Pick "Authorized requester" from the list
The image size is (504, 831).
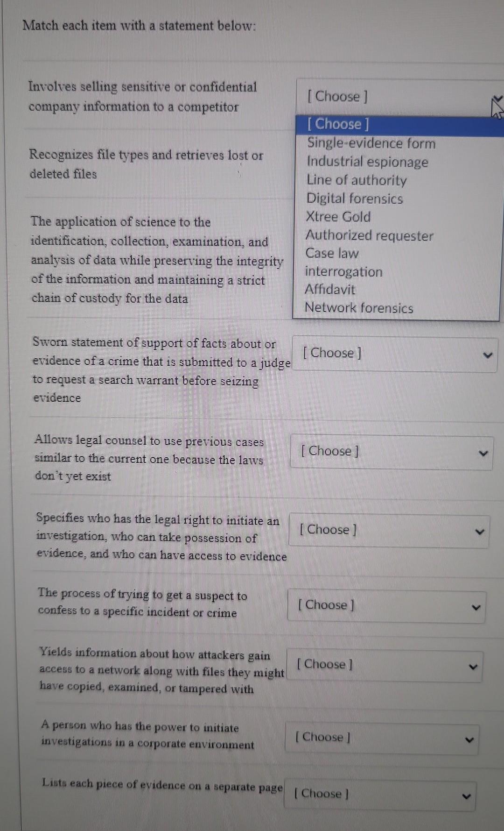[369, 236]
